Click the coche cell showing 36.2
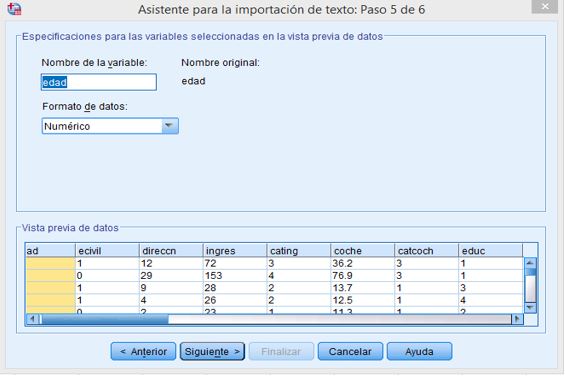The width and height of the screenshot is (565, 376). [x=362, y=264]
